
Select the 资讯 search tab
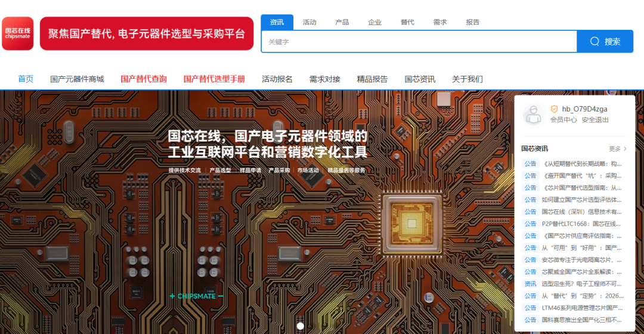(x=277, y=22)
